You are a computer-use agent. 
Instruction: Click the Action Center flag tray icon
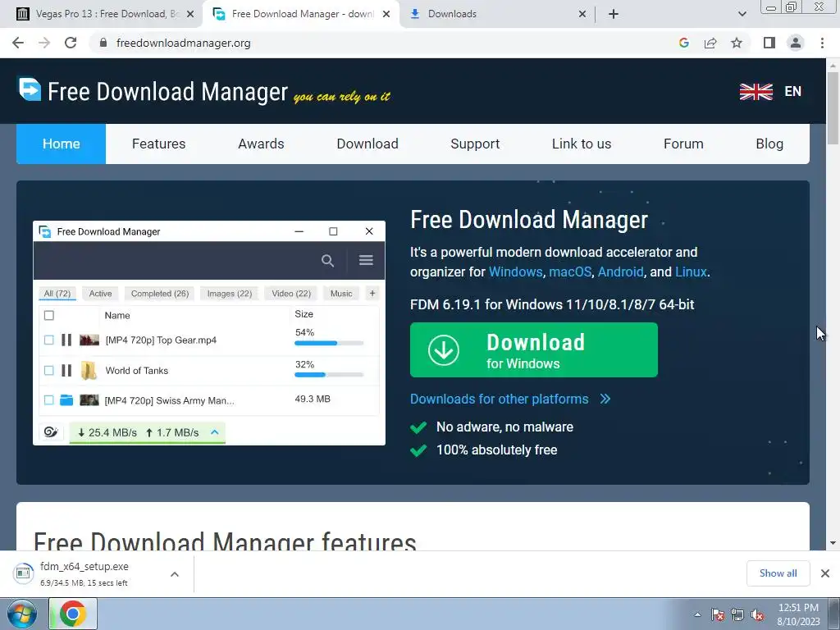[718, 614]
